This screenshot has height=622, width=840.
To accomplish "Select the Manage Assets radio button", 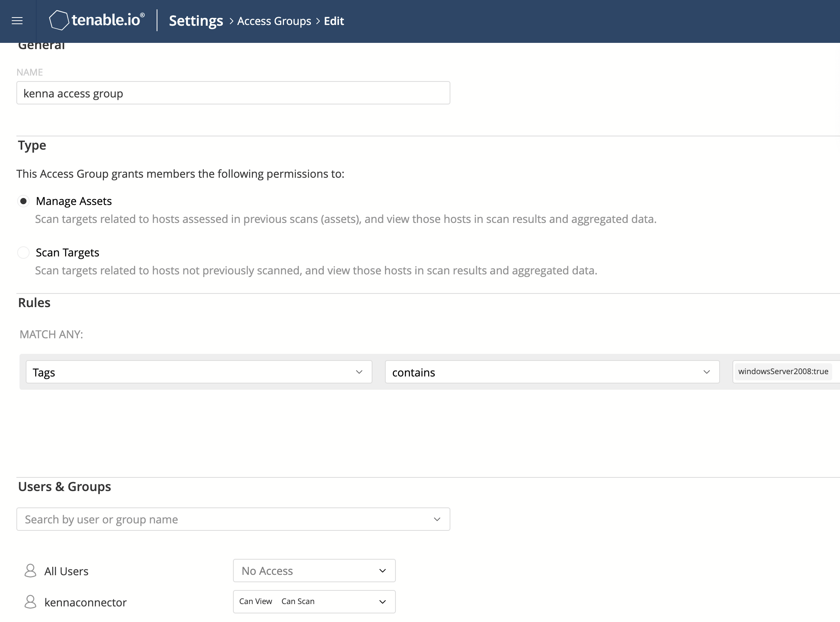I will pyautogui.click(x=23, y=201).
